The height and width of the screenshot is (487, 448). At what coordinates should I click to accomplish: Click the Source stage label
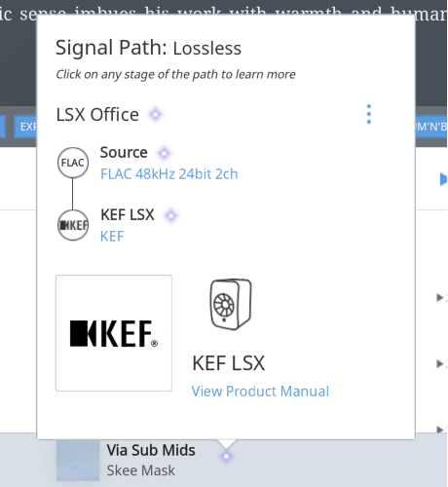point(124,153)
